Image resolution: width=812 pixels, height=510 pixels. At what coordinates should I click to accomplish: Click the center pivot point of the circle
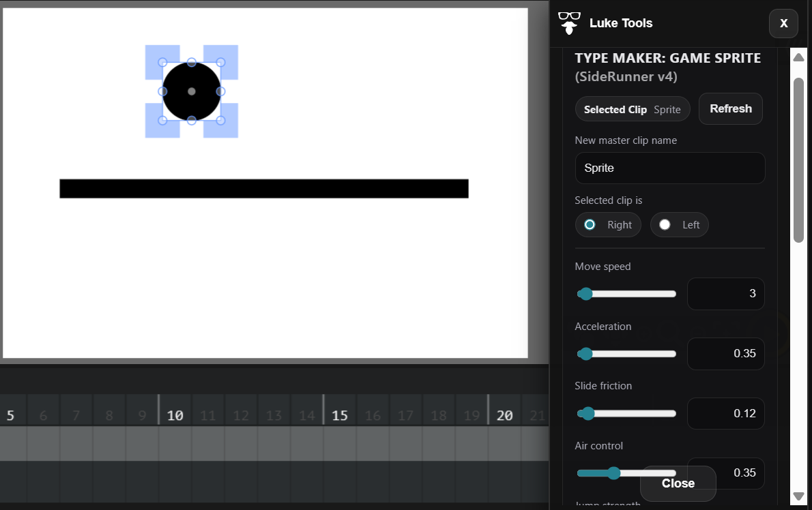(x=192, y=91)
